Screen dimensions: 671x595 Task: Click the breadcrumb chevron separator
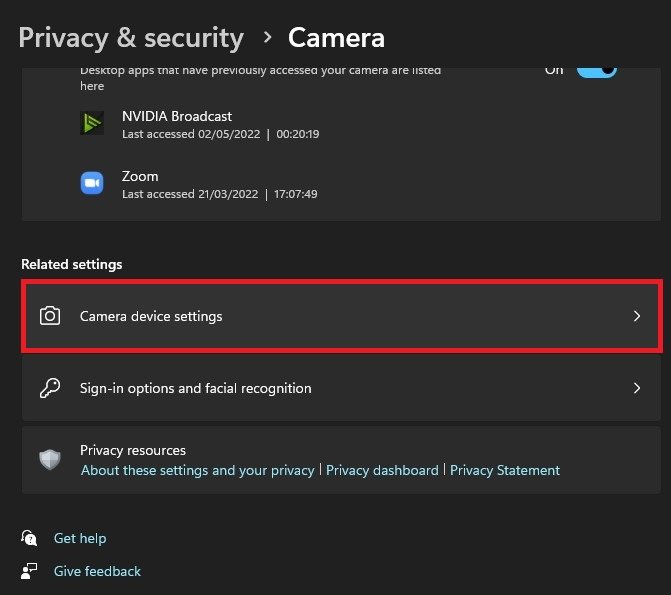coord(267,38)
